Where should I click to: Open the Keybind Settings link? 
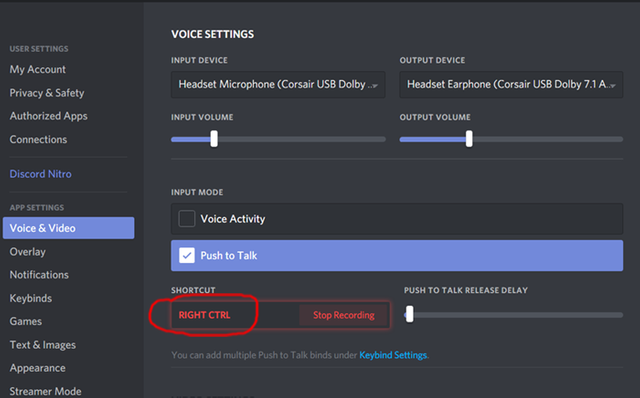coord(393,355)
